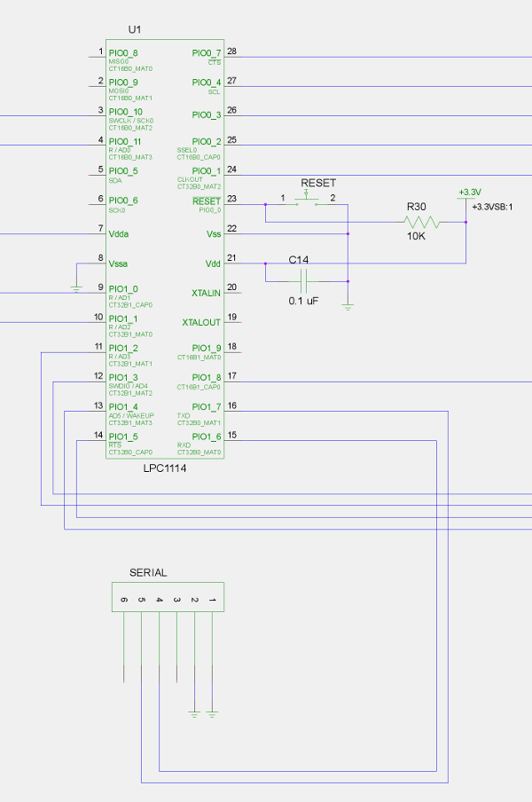Image resolution: width=532 pixels, height=802 pixels.
Task: Click pin 5 inside SERIAL connector
Action: coord(142,600)
